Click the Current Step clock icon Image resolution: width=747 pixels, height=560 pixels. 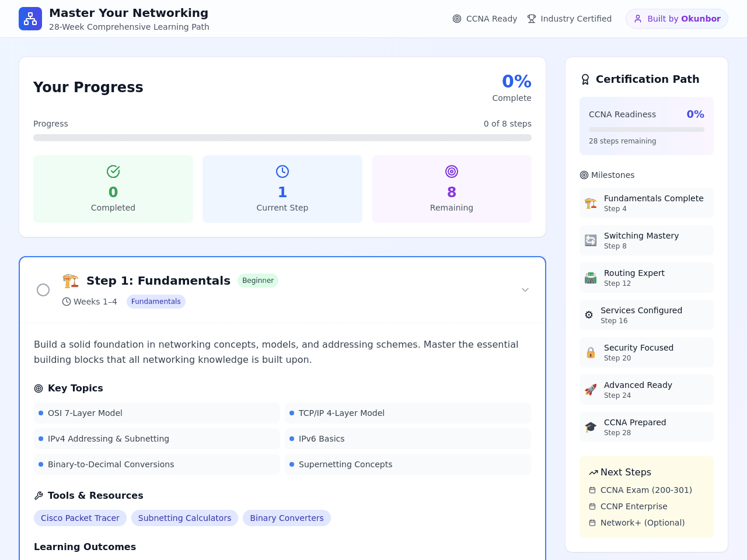pos(282,171)
